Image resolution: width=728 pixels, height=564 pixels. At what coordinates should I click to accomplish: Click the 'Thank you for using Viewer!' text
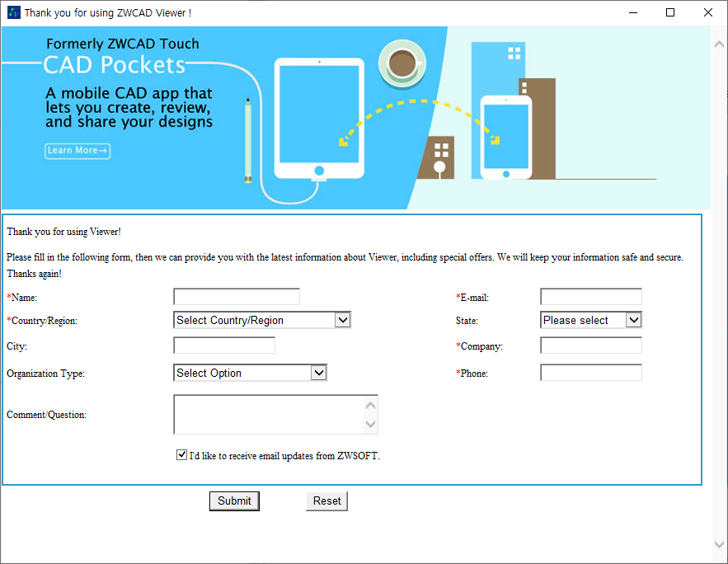click(x=63, y=232)
